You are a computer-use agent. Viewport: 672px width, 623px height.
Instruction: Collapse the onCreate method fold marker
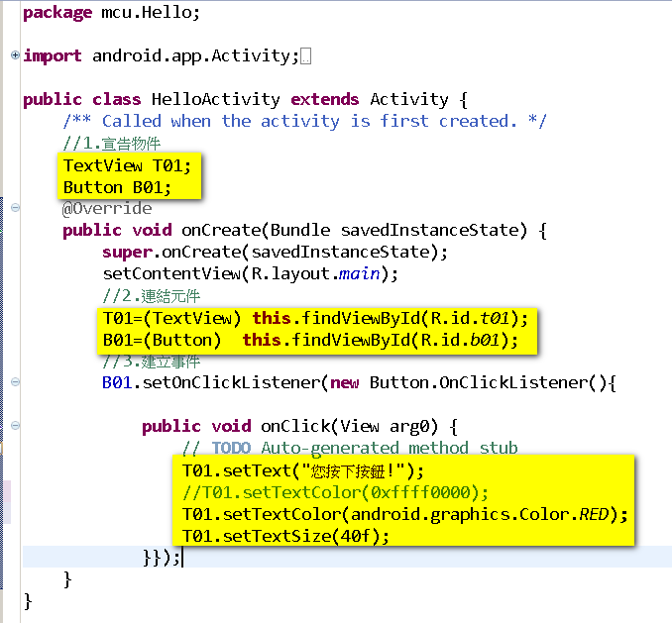15,208
